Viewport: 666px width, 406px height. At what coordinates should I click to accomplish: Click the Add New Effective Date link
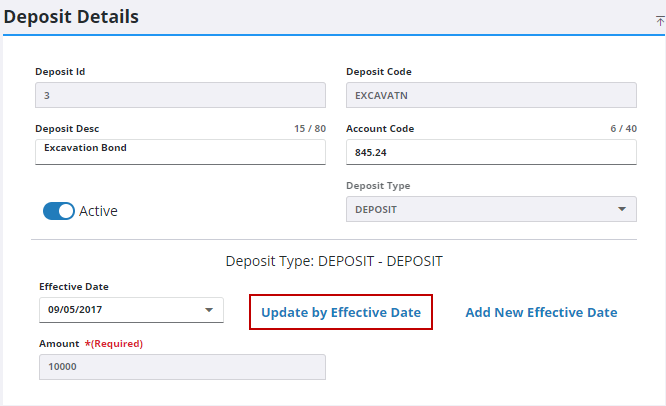point(541,312)
